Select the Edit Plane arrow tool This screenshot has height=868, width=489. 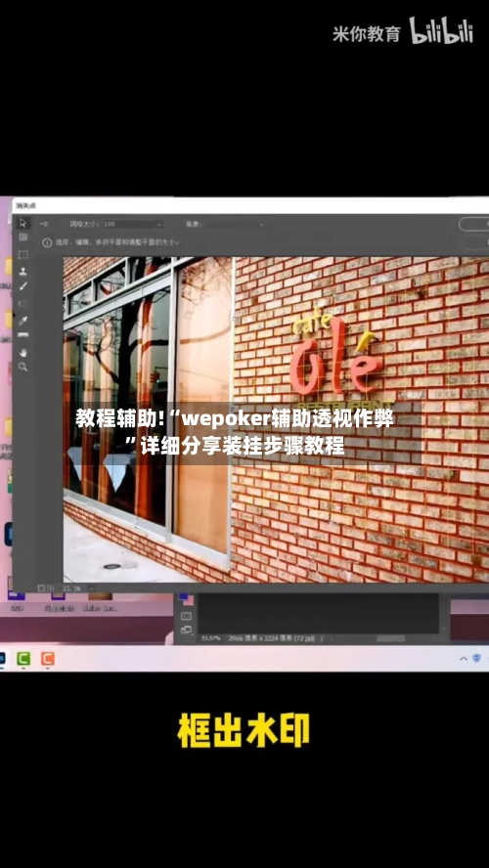[x=23, y=224]
